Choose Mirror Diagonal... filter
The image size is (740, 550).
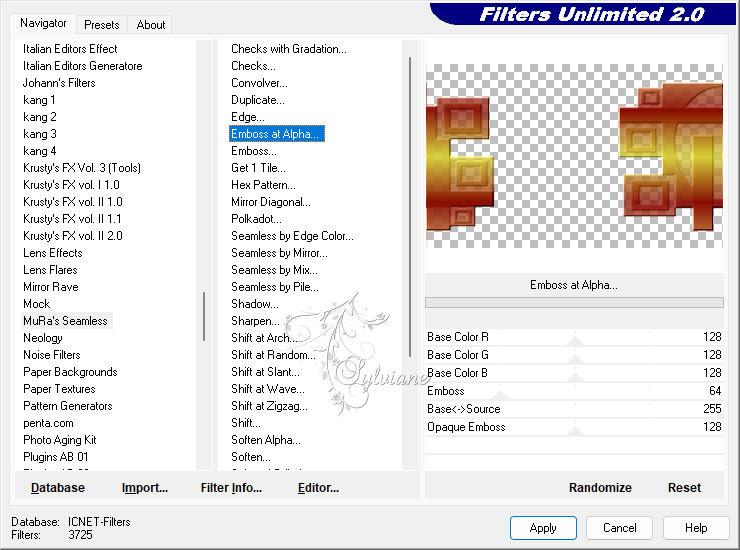[270, 202]
